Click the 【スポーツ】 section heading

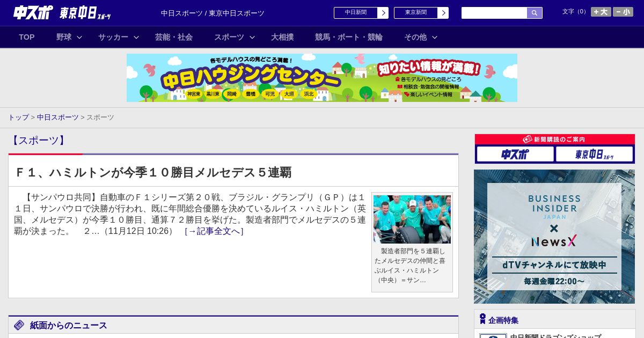pos(39,141)
